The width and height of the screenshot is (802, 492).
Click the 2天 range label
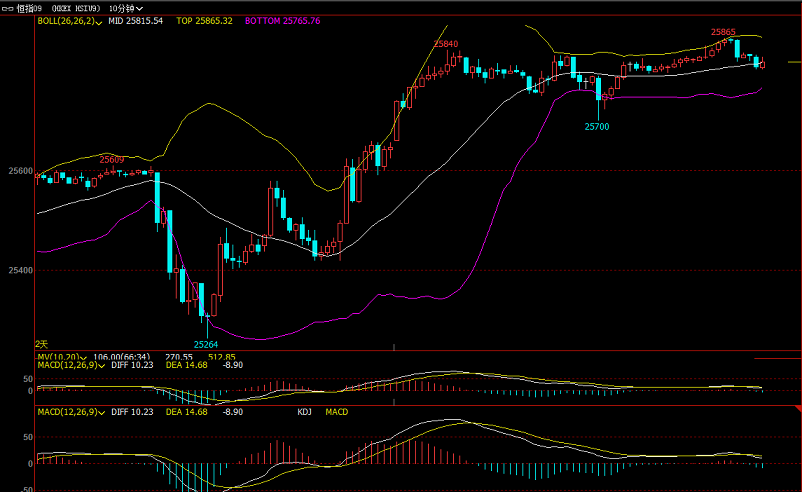41,345
